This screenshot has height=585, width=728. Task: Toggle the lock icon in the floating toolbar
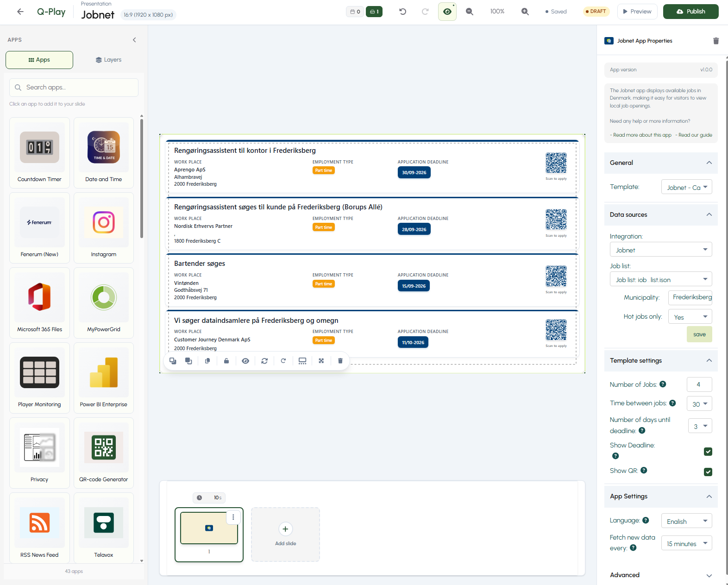tap(226, 361)
